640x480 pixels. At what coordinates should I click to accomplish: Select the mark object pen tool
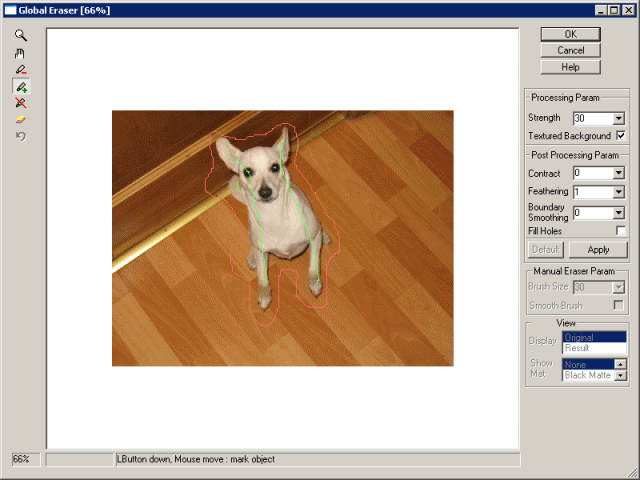[x=21, y=87]
